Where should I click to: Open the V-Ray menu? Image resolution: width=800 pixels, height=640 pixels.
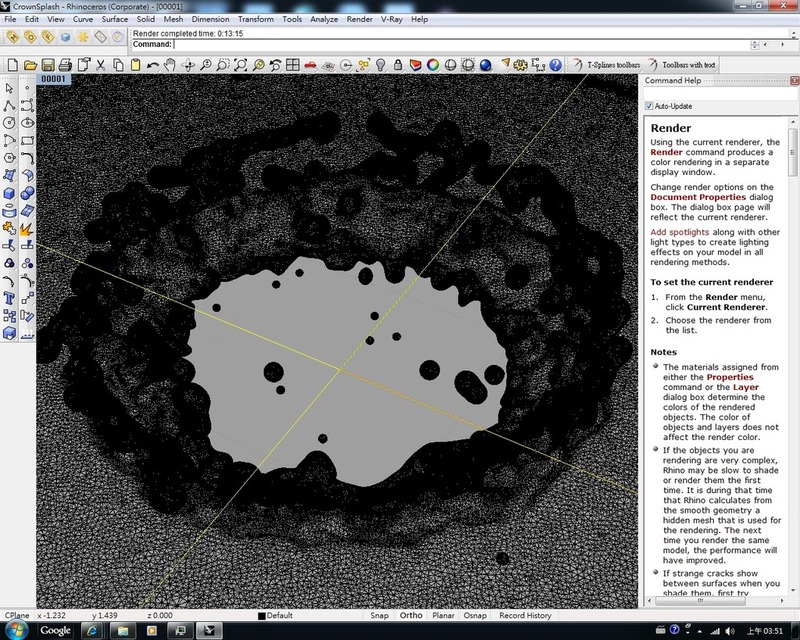pyautogui.click(x=392, y=19)
